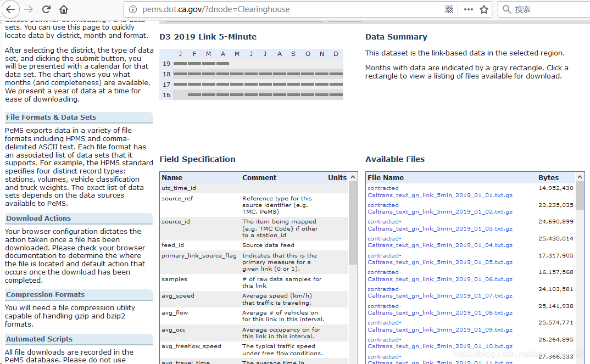590x364 pixels.
Task: Click the utc_time_id field row
Action: [x=254, y=188]
